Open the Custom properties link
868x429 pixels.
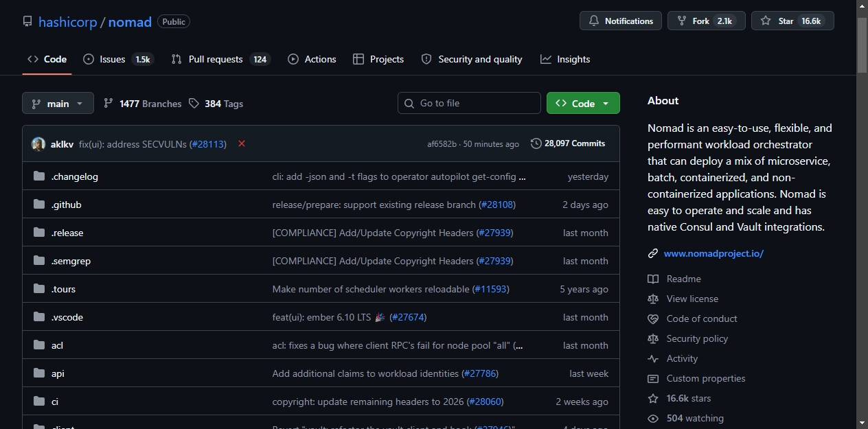[706, 378]
